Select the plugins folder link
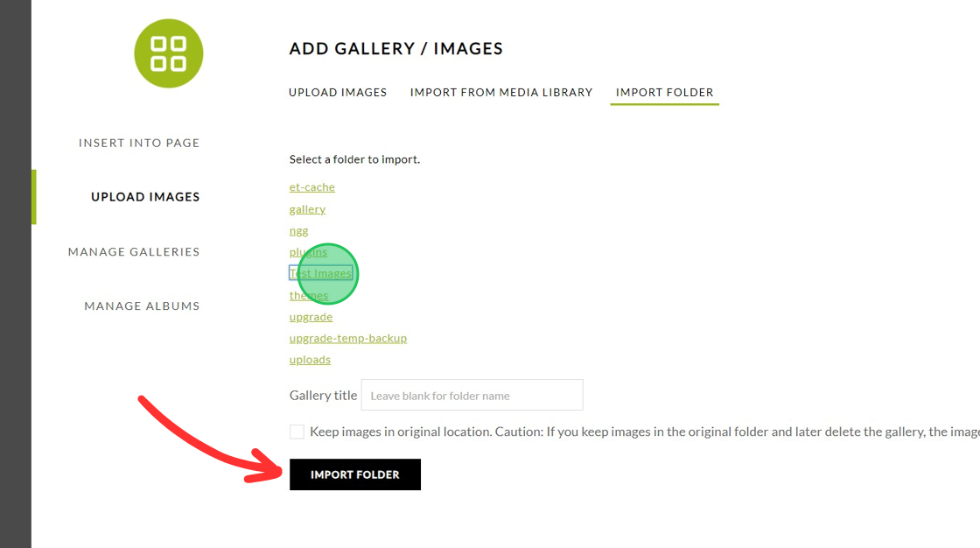The height and width of the screenshot is (548, 980). click(308, 251)
